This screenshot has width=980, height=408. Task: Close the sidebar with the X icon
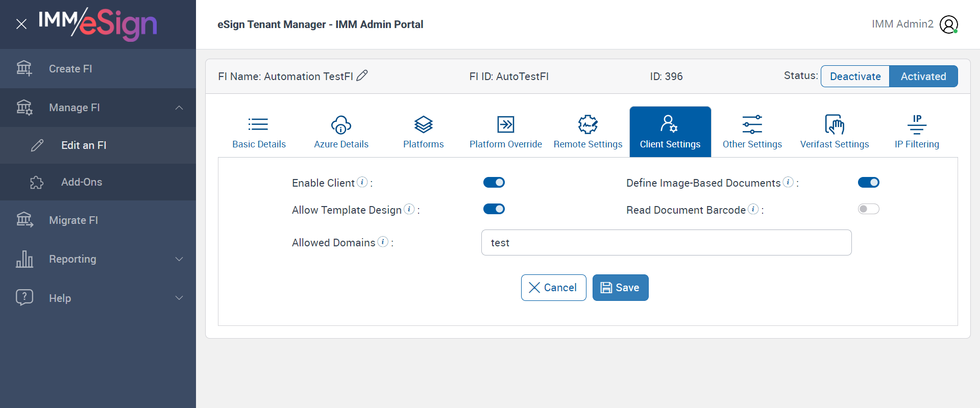coord(21,24)
